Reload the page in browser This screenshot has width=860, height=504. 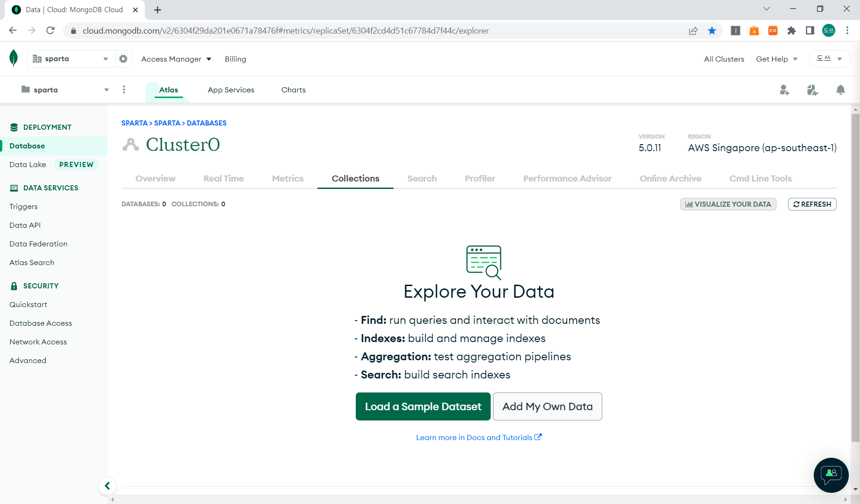point(50,31)
